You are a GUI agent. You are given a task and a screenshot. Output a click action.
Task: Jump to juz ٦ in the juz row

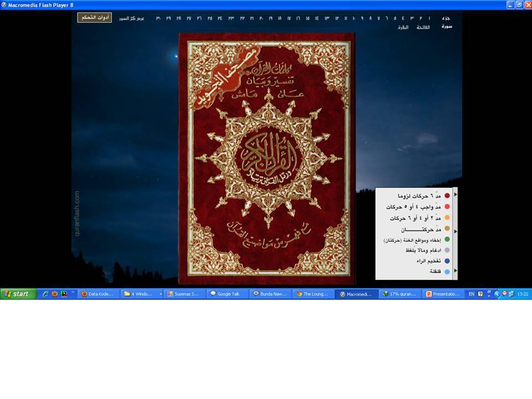point(387,18)
